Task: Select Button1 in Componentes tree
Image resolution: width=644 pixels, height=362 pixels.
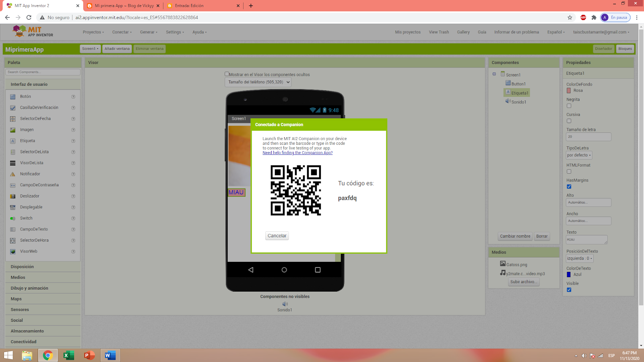Action: coord(518,84)
